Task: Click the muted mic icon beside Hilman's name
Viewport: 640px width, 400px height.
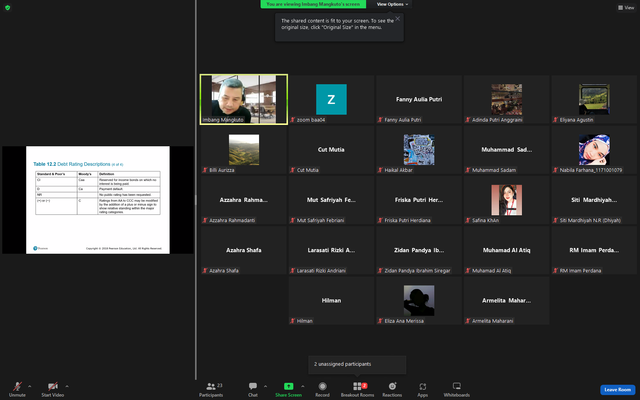Action: (293, 321)
